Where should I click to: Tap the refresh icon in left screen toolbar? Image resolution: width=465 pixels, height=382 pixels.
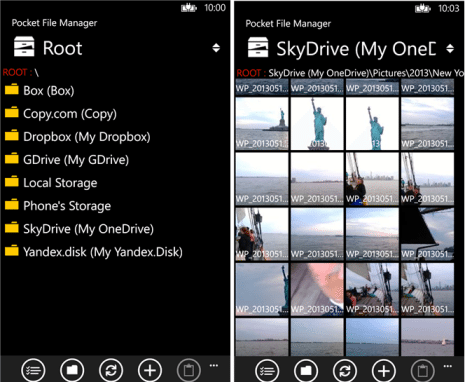click(x=111, y=370)
